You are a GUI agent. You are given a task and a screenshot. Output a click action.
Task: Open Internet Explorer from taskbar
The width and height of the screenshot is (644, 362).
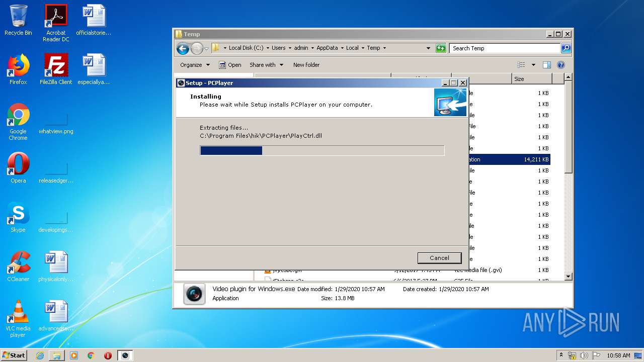tap(40, 355)
